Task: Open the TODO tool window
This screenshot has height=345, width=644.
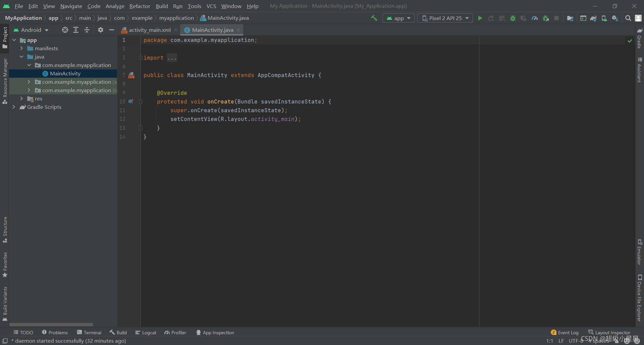Action: pyautogui.click(x=23, y=333)
